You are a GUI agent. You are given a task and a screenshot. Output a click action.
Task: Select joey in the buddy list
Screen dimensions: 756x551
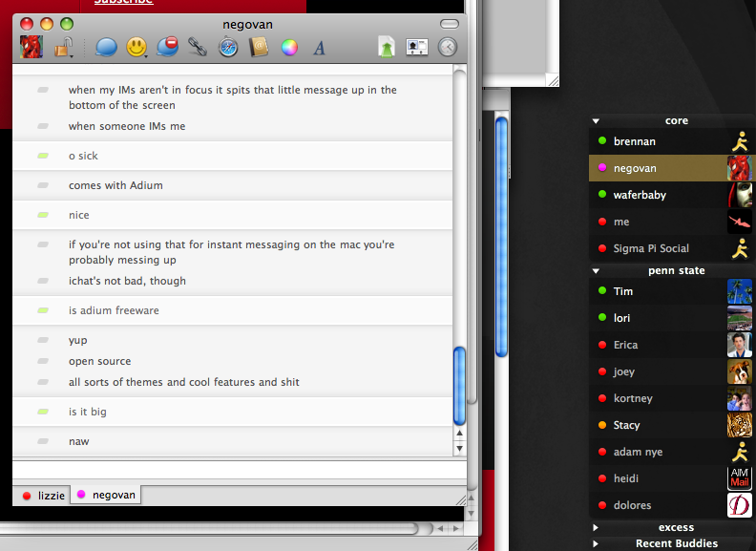coord(670,371)
